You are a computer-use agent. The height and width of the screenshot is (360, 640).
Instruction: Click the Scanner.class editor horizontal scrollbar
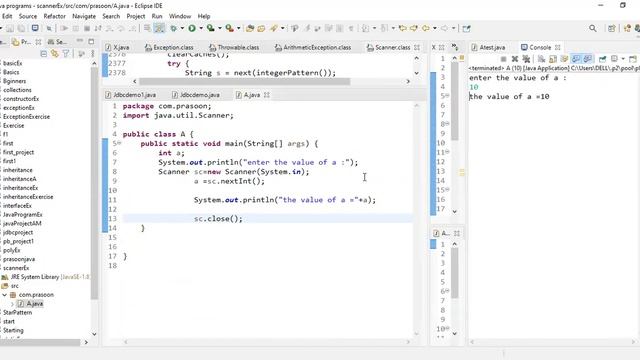[244, 81]
